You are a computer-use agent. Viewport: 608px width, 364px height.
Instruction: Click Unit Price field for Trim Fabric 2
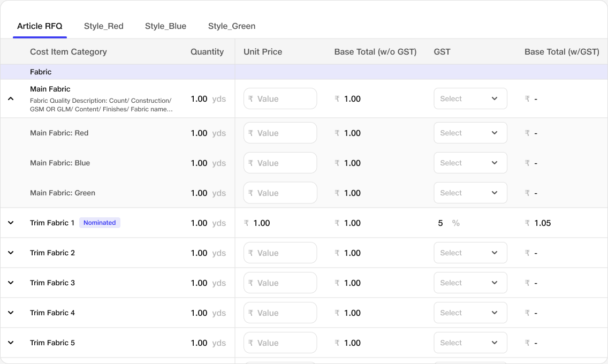[x=280, y=253]
